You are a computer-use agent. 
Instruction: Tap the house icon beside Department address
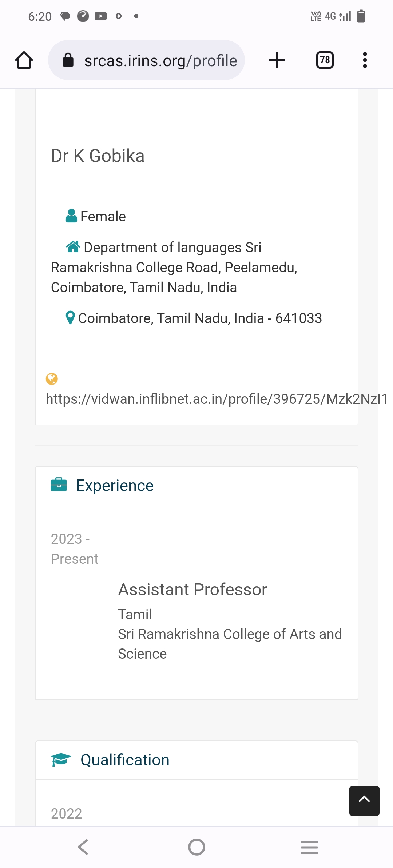pyautogui.click(x=73, y=247)
